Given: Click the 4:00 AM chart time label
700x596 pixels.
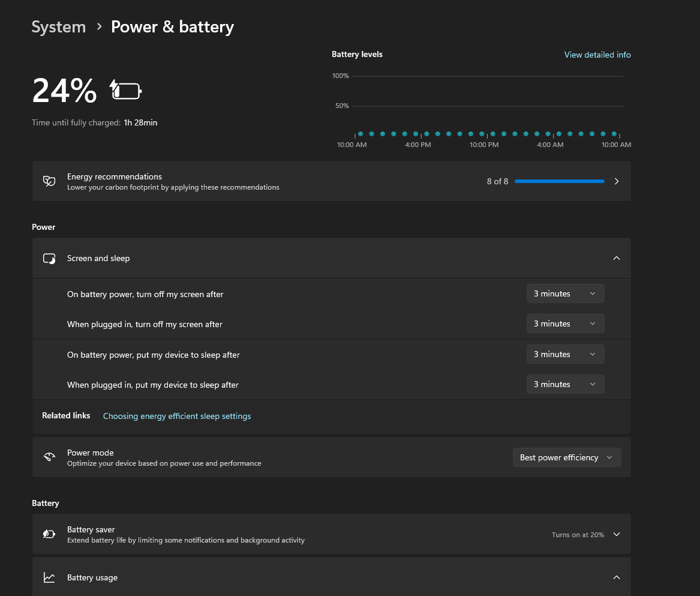Looking at the screenshot, I should [550, 145].
